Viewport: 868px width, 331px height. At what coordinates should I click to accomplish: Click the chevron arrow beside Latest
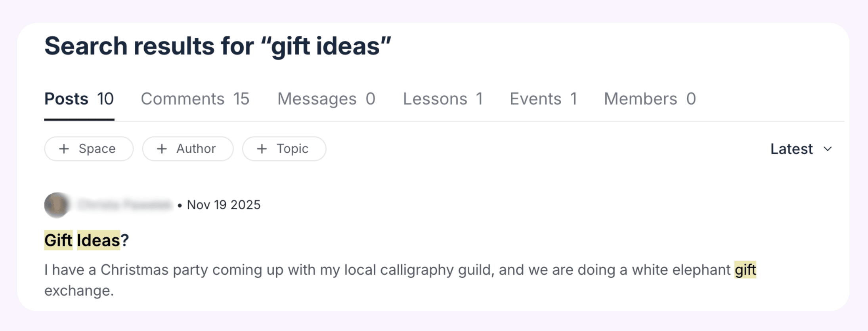pos(828,149)
